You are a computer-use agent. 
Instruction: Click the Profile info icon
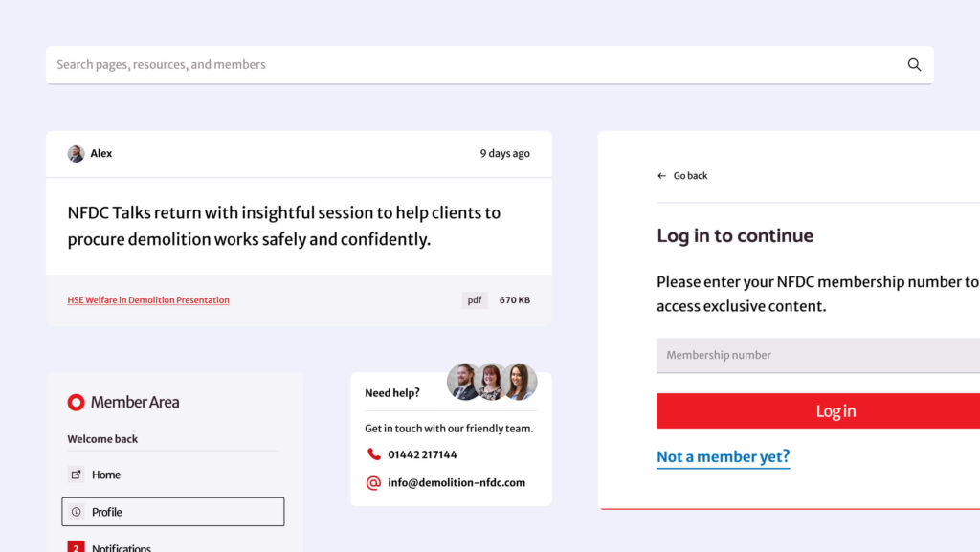click(76, 512)
